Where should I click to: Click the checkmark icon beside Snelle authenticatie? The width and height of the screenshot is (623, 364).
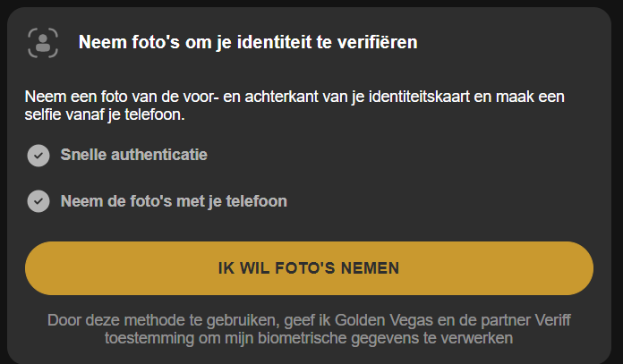[x=38, y=156]
